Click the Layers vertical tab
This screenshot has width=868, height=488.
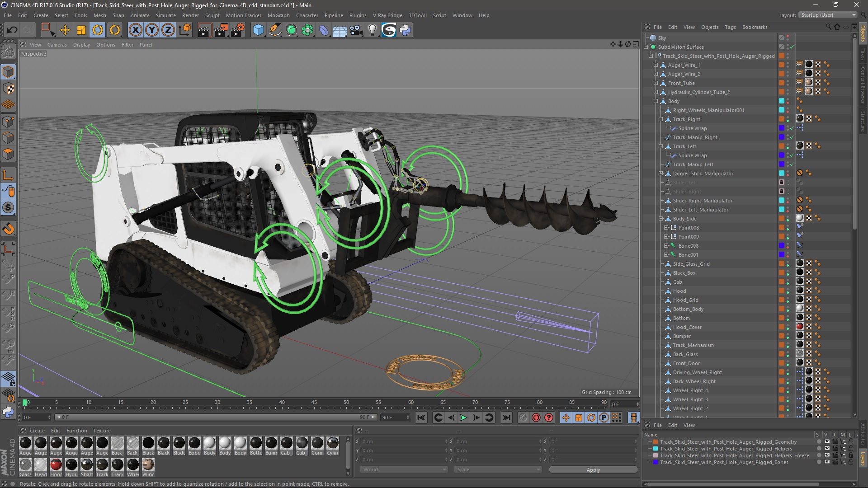863,459
